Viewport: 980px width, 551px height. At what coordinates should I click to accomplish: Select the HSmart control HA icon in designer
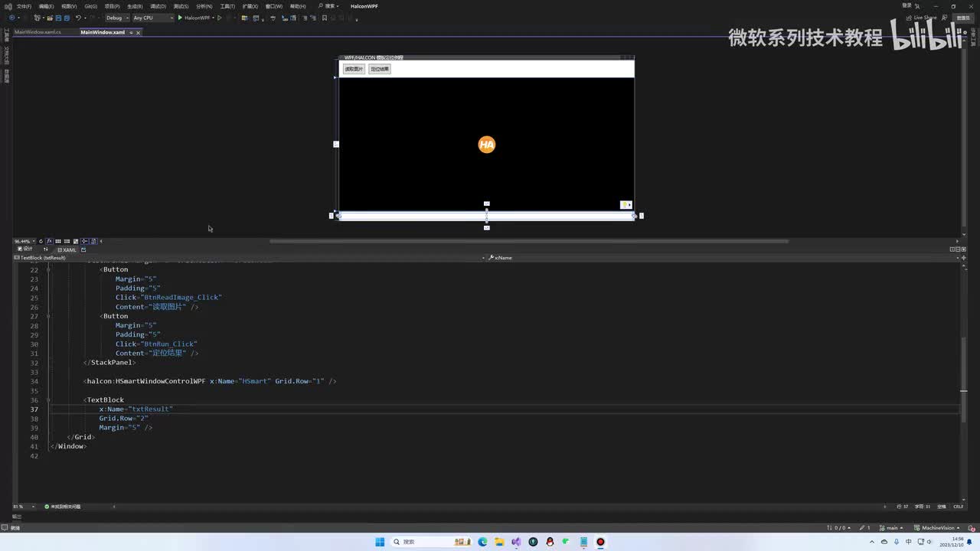(x=487, y=145)
